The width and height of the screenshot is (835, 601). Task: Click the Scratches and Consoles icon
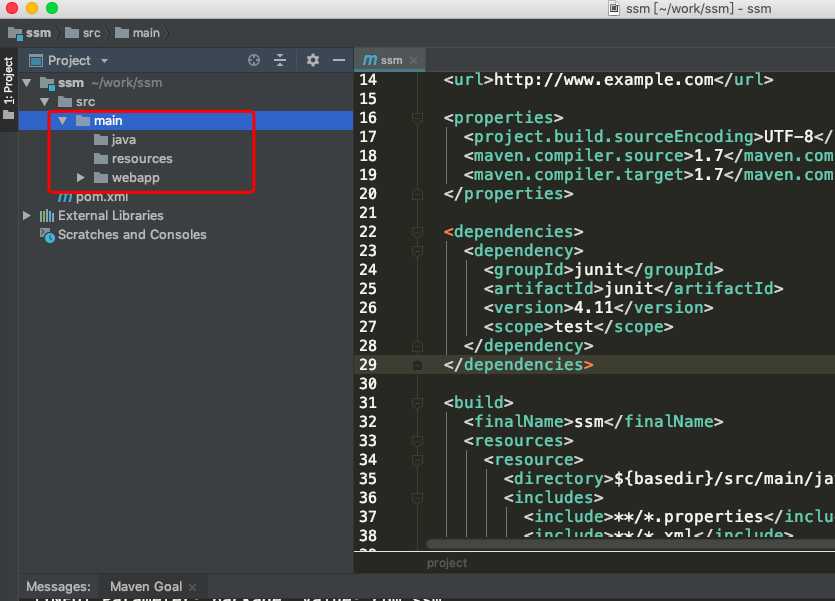(x=47, y=235)
